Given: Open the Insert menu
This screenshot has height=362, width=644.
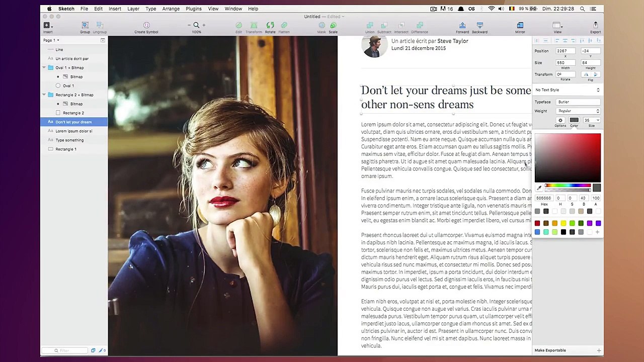Looking at the screenshot, I should pyautogui.click(x=115, y=9).
